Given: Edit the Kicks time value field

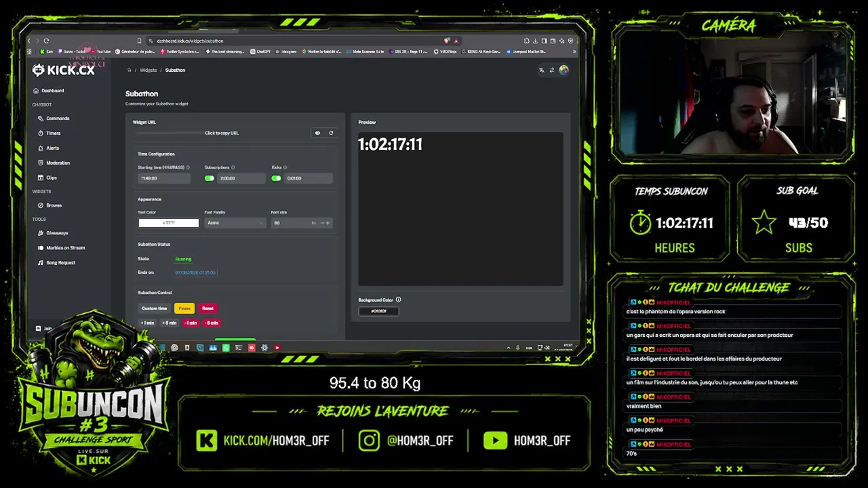Looking at the screenshot, I should [x=309, y=178].
